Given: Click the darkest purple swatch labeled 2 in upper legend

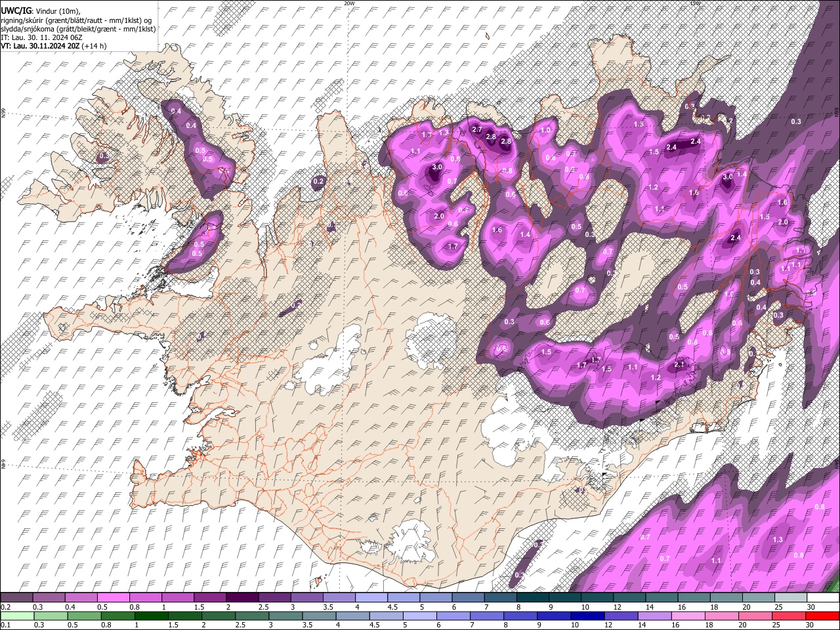Looking at the screenshot, I should pos(242,597).
